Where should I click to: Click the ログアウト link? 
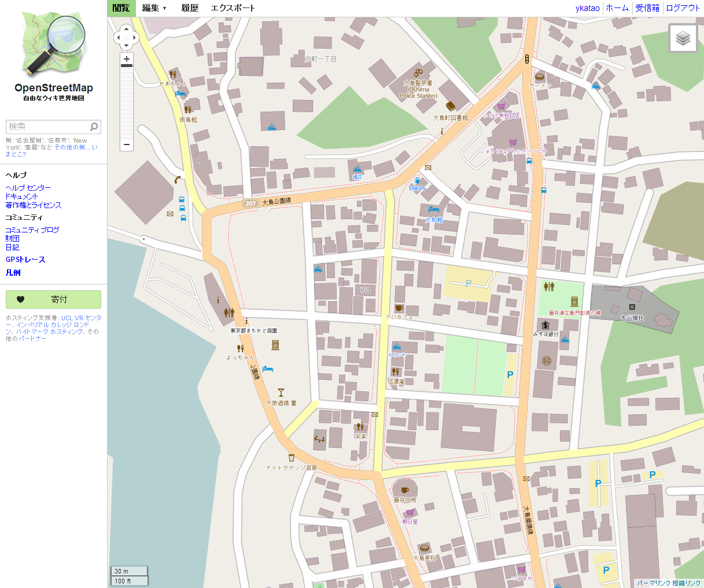point(683,8)
